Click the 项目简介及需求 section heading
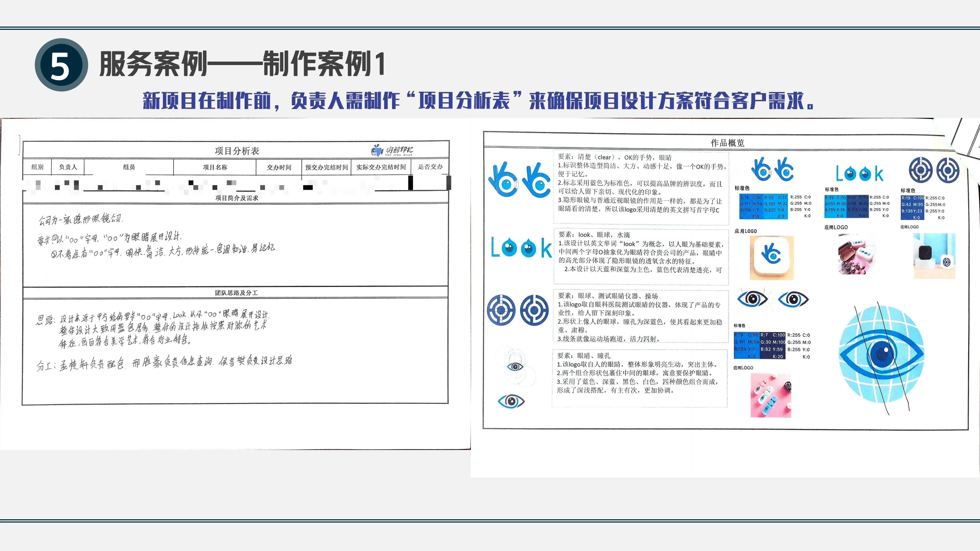980x551 pixels. point(237,198)
